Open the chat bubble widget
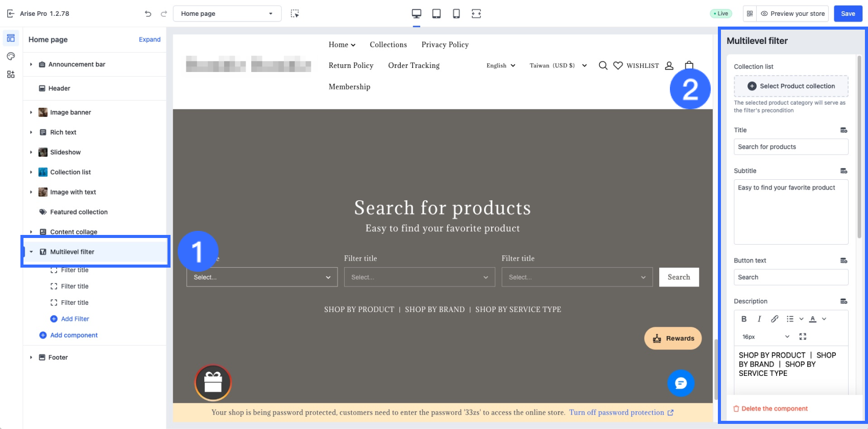The width and height of the screenshot is (868, 429). pos(681,383)
